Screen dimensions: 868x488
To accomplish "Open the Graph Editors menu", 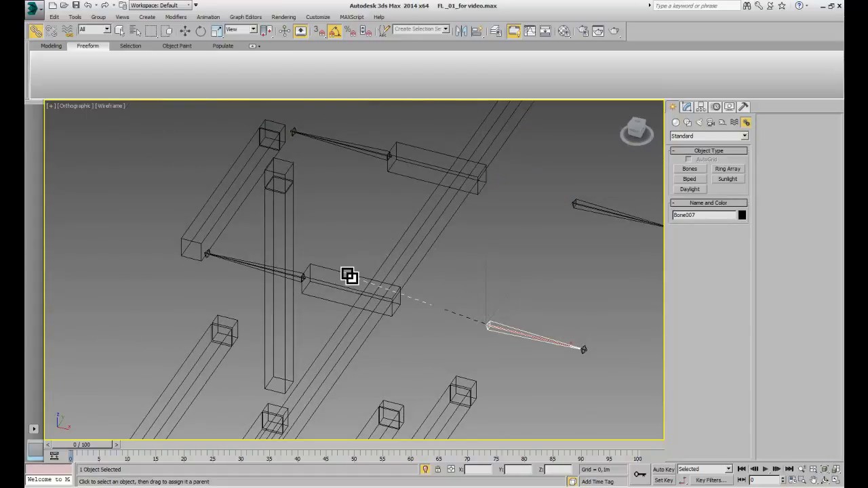I will pyautogui.click(x=245, y=17).
